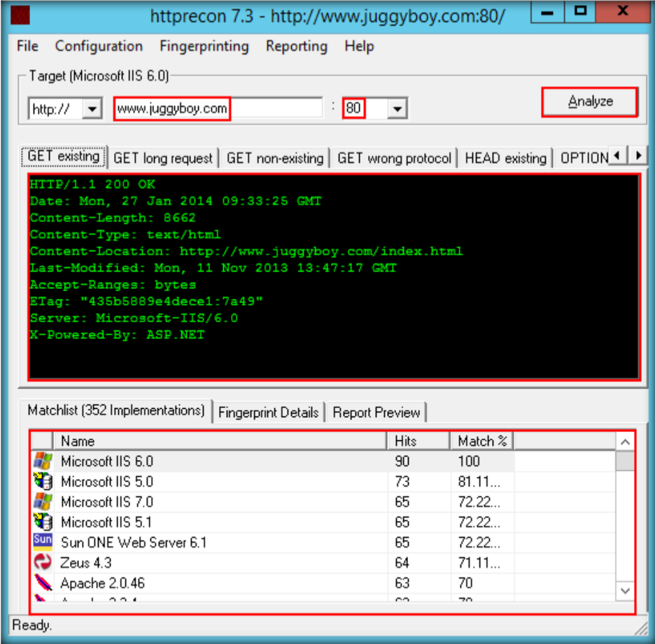This screenshot has width=655, height=644.
Task: Switch to the Fingerprint Details tab
Action: click(268, 412)
